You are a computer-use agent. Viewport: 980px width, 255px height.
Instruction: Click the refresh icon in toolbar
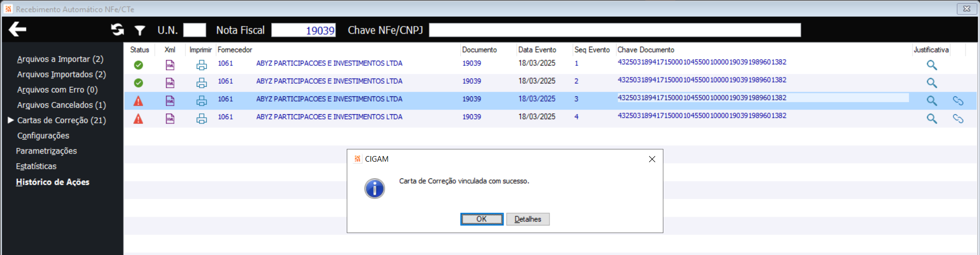coord(117,30)
